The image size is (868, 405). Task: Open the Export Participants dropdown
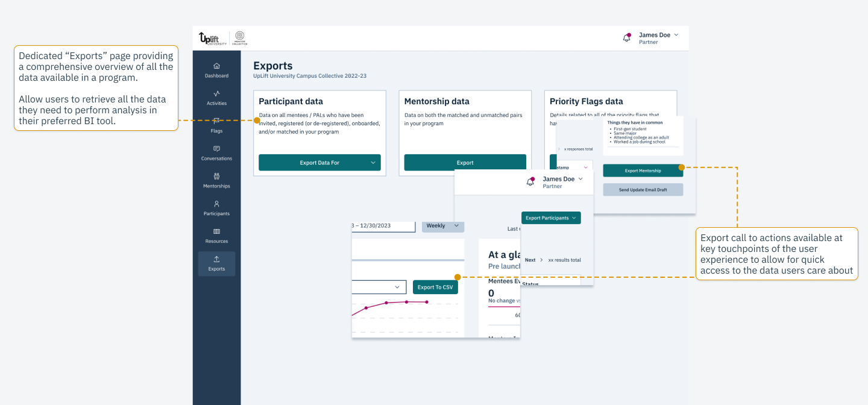click(x=550, y=217)
